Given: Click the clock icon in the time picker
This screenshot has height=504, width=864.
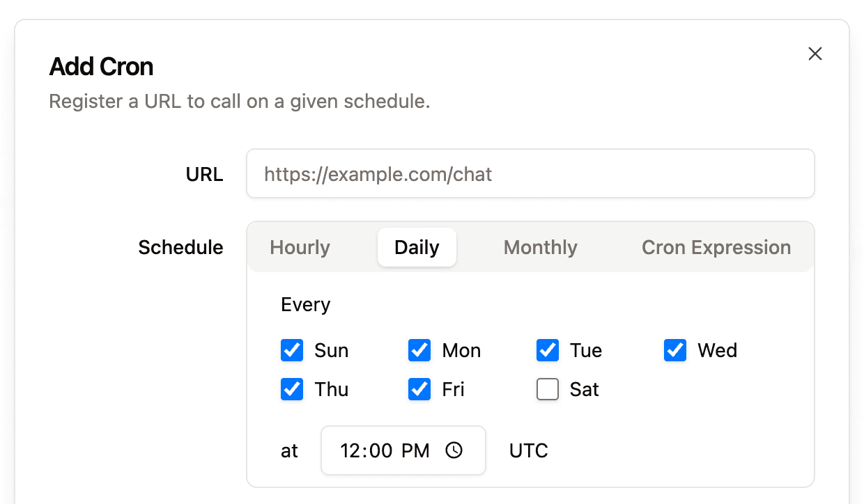Looking at the screenshot, I should coord(454,450).
